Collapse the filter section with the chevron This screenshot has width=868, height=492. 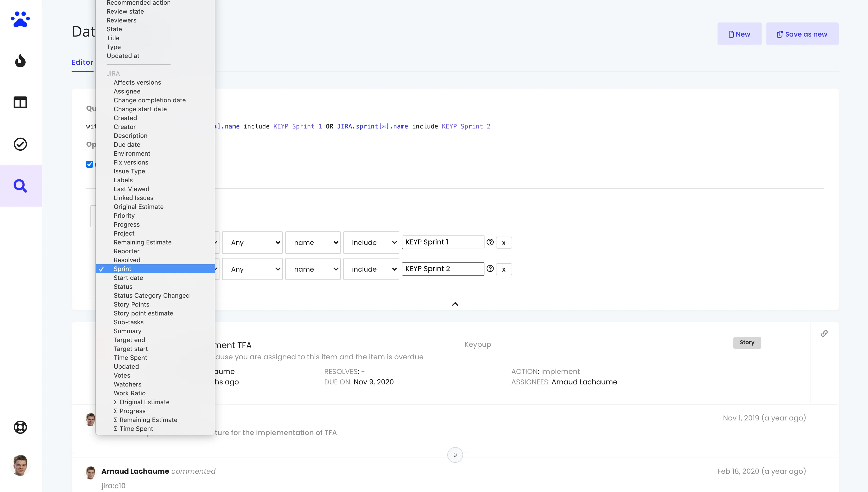click(455, 304)
